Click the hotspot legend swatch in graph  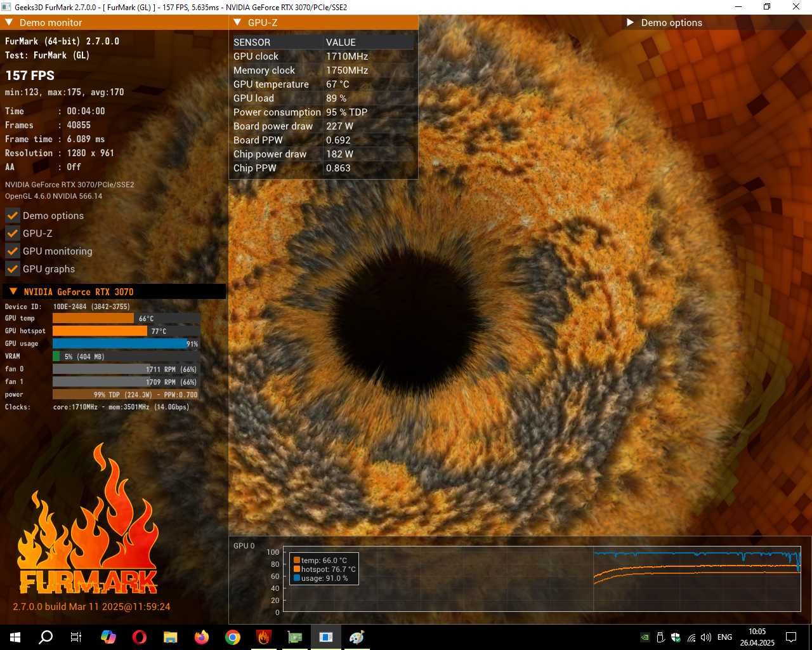[297, 569]
